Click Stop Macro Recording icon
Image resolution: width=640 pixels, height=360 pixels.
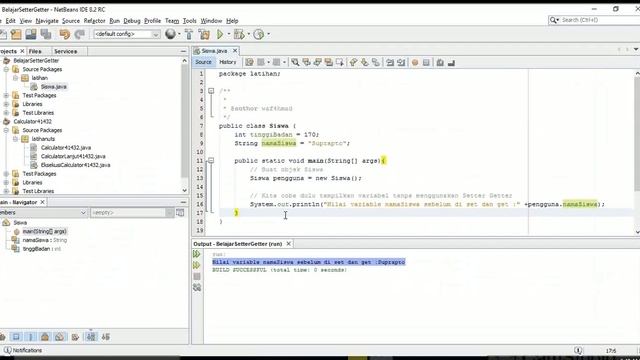tap(426, 62)
